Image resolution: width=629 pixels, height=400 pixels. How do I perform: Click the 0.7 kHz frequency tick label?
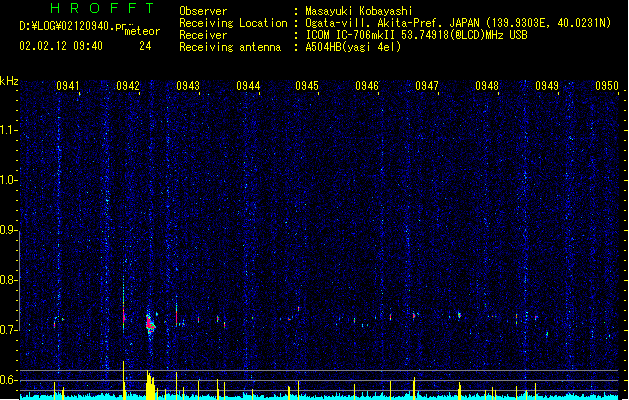coord(9,330)
